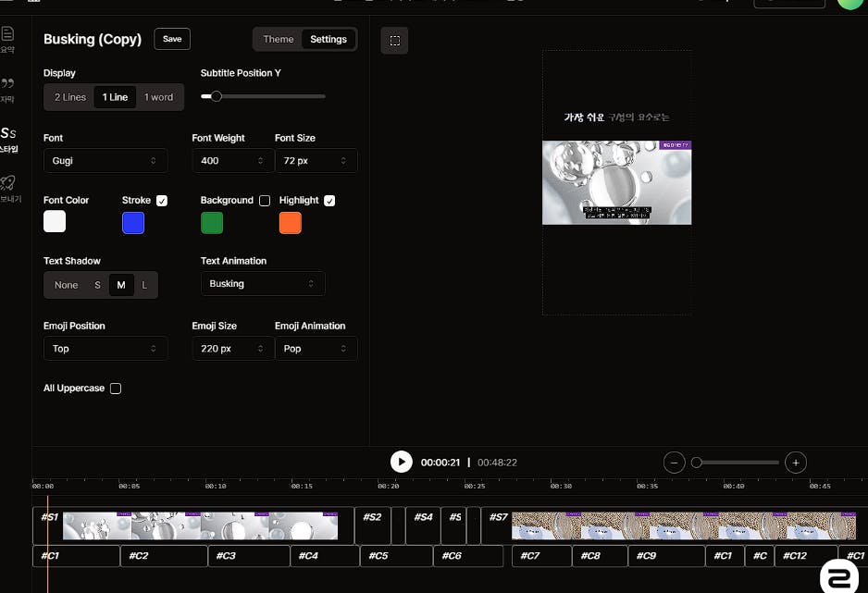Click the Save button

[x=172, y=39]
